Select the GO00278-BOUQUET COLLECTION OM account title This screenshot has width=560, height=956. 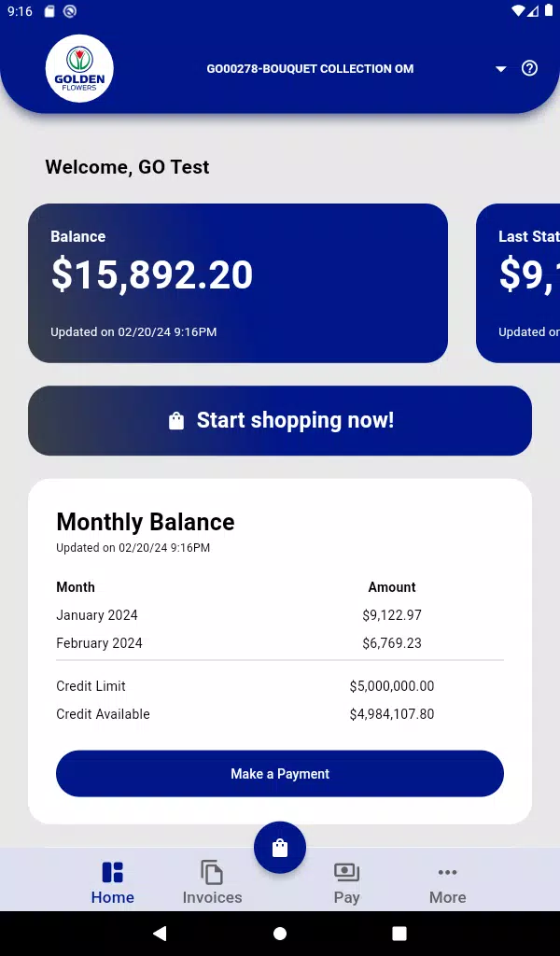click(x=310, y=69)
